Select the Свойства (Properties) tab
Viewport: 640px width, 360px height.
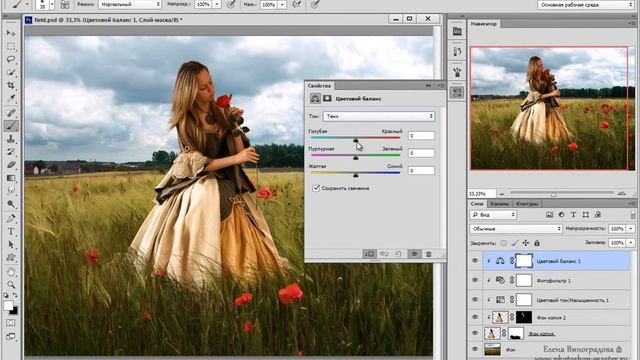point(319,86)
